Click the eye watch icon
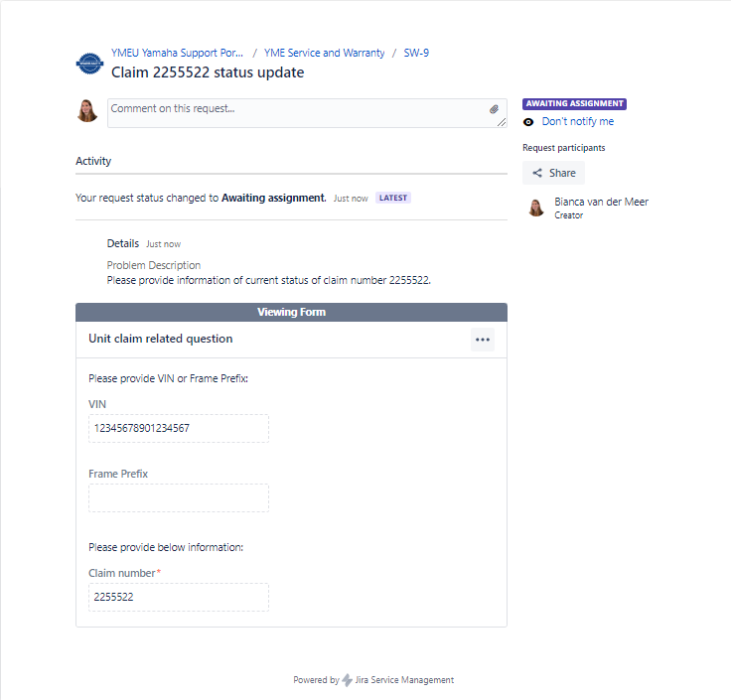The height and width of the screenshot is (700, 731). click(528, 122)
